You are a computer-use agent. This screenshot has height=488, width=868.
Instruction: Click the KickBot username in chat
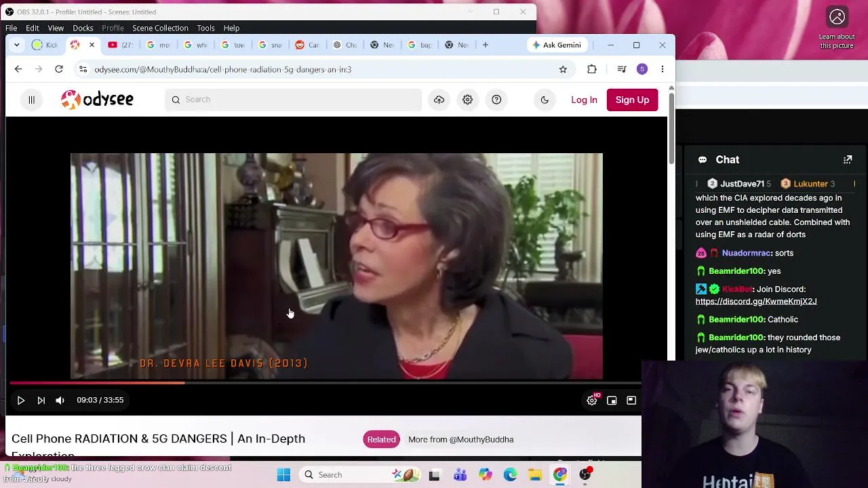[x=738, y=289]
